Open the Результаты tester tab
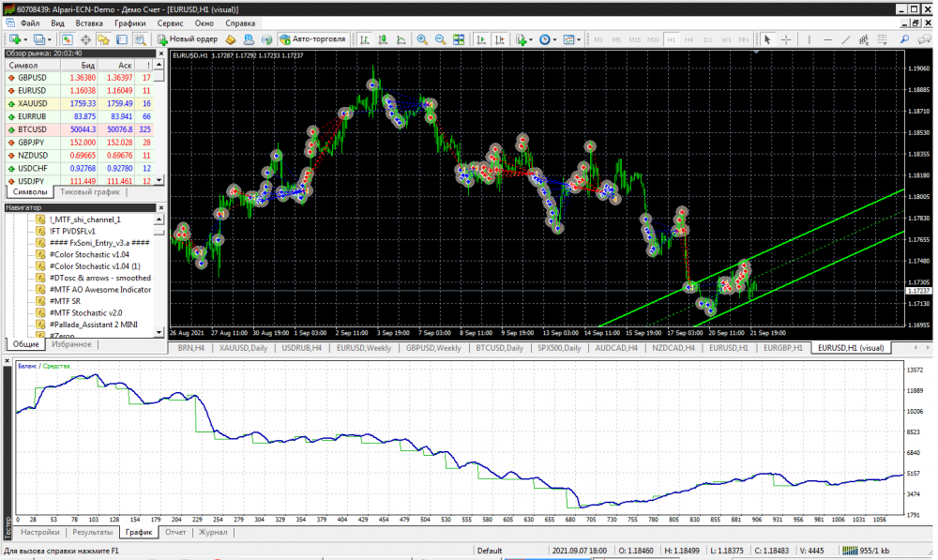Viewport: 938px width, 560px height. pyautogui.click(x=92, y=532)
